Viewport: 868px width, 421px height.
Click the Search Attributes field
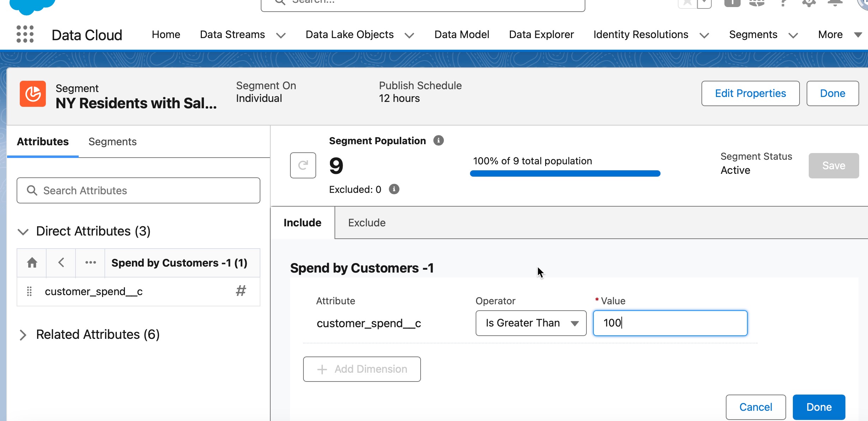tap(138, 190)
